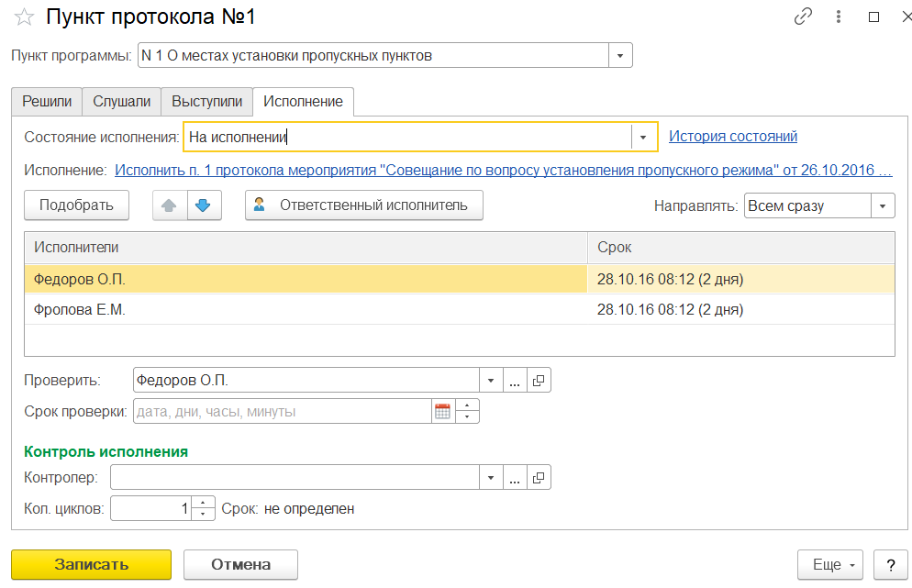The height and width of the screenshot is (588, 912).
Task: Expand the Контролер dropdown arrow
Action: [x=491, y=478]
